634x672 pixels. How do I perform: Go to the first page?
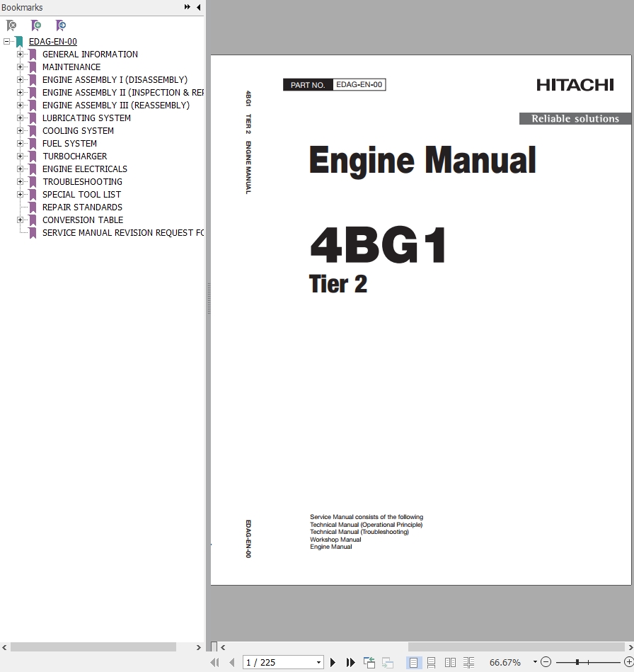tap(214, 662)
